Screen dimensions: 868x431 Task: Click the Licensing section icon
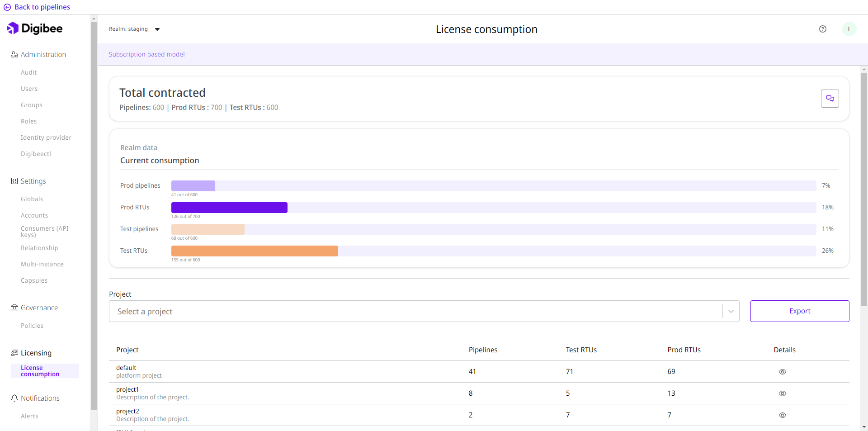pos(14,353)
